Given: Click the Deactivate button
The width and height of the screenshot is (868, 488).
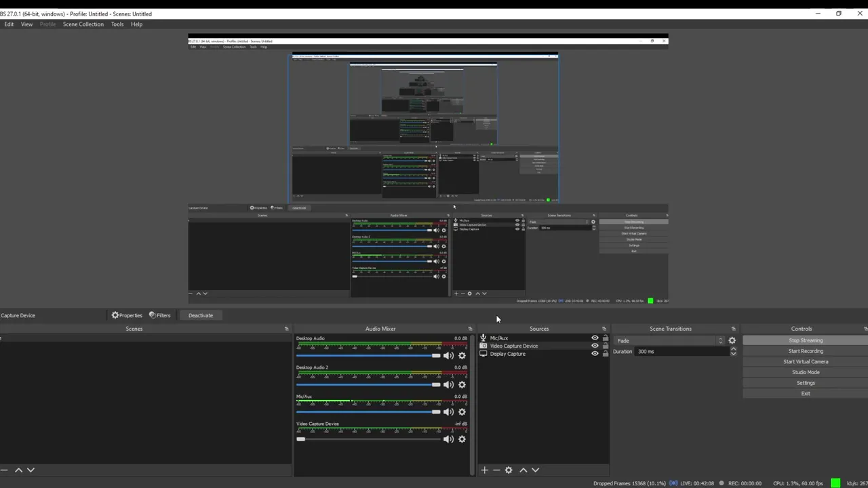Looking at the screenshot, I should point(201,315).
